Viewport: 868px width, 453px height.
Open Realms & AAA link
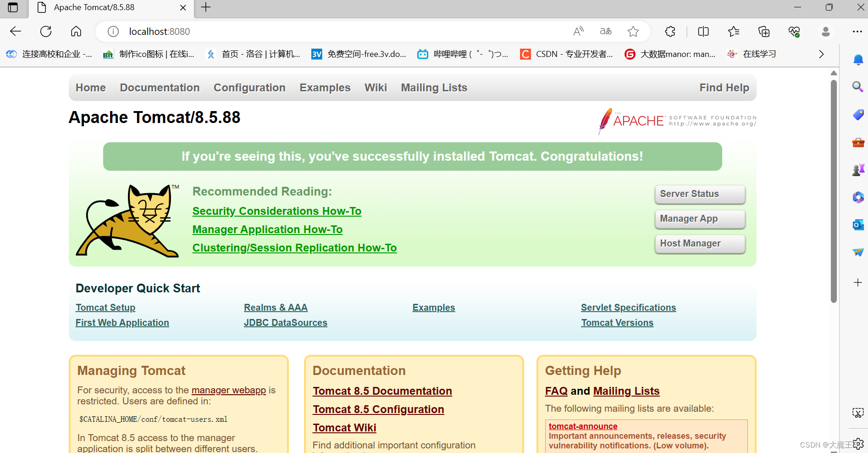[276, 308]
